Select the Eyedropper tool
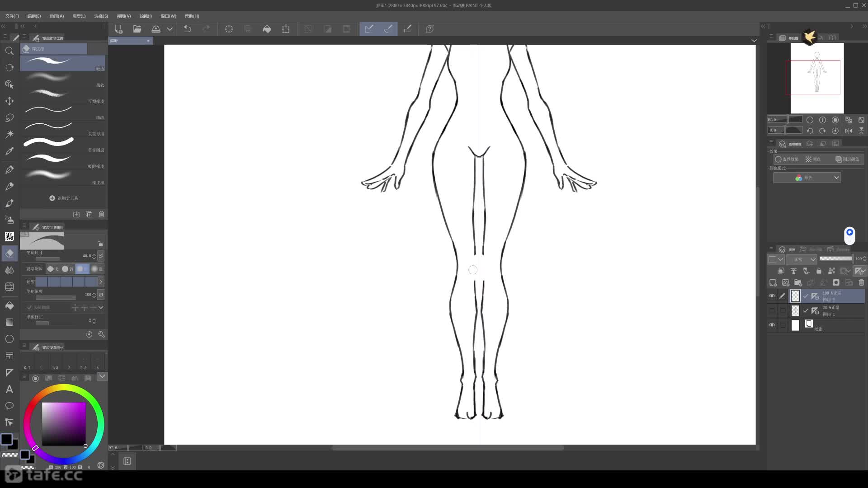This screenshot has height=488, width=868. coord(9,151)
